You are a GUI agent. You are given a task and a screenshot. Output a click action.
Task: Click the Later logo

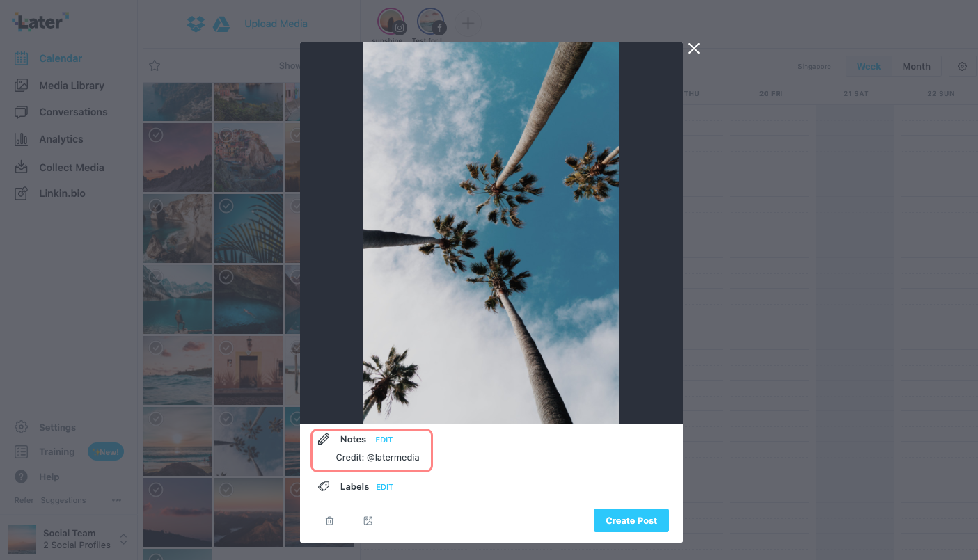click(x=40, y=22)
